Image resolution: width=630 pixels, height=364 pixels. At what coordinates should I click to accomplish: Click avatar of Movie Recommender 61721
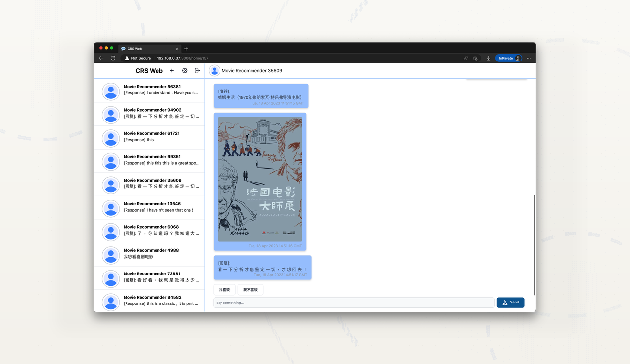111,138
